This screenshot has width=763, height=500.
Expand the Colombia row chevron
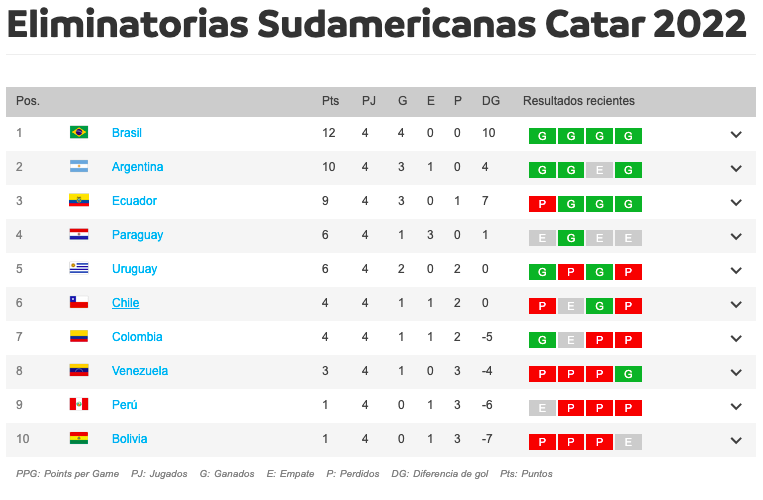point(736,339)
